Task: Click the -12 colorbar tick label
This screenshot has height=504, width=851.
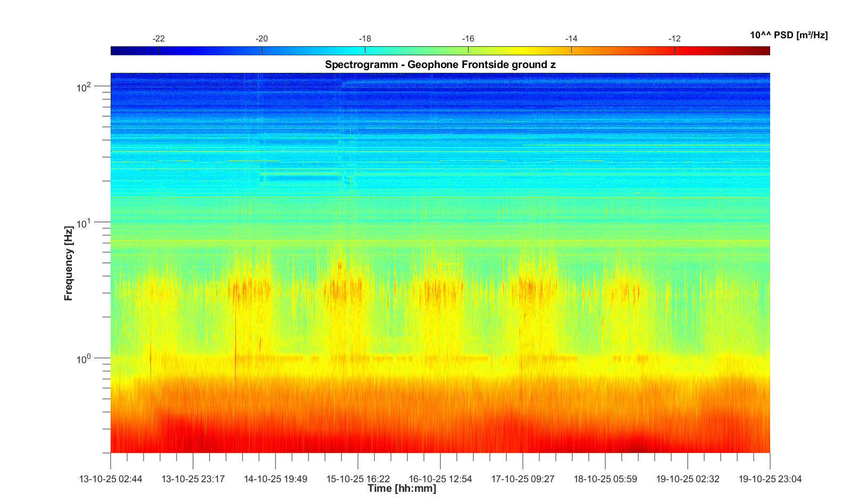Action: click(674, 39)
